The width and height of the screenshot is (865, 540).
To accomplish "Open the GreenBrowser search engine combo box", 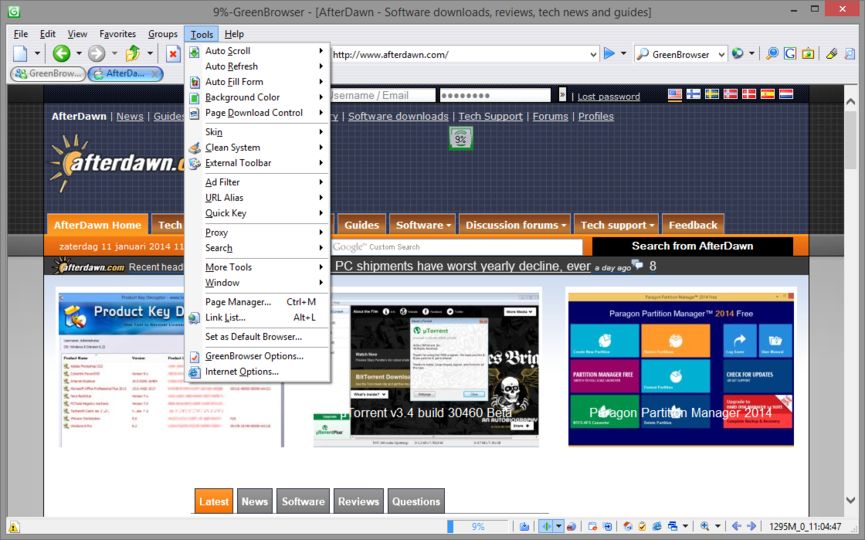I will pyautogui.click(x=721, y=54).
